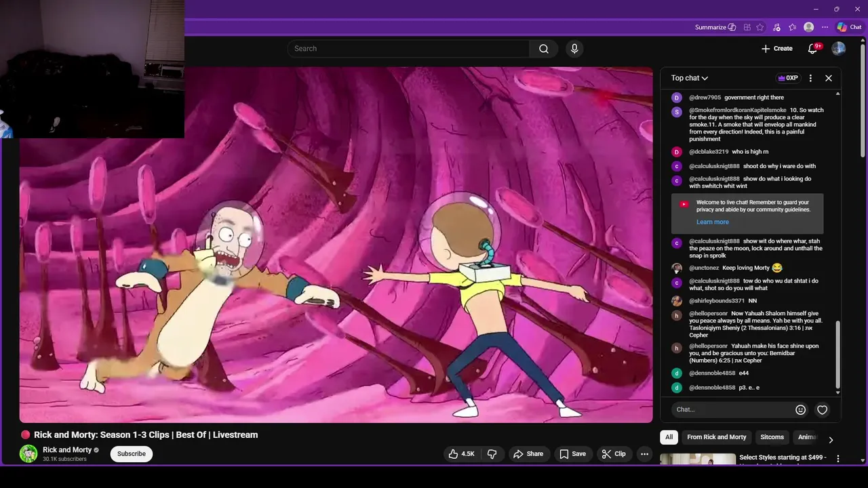
Task: Save the video to a playlist
Action: click(x=572, y=454)
